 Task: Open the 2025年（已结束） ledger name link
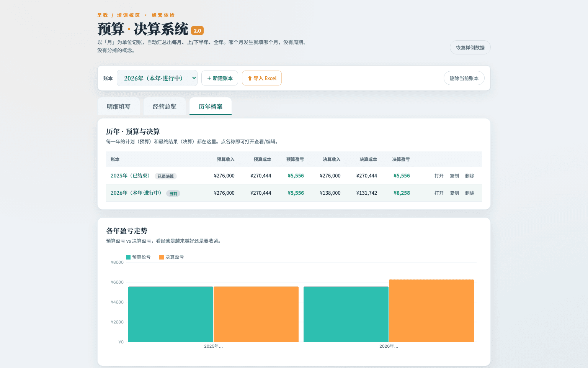point(130,176)
